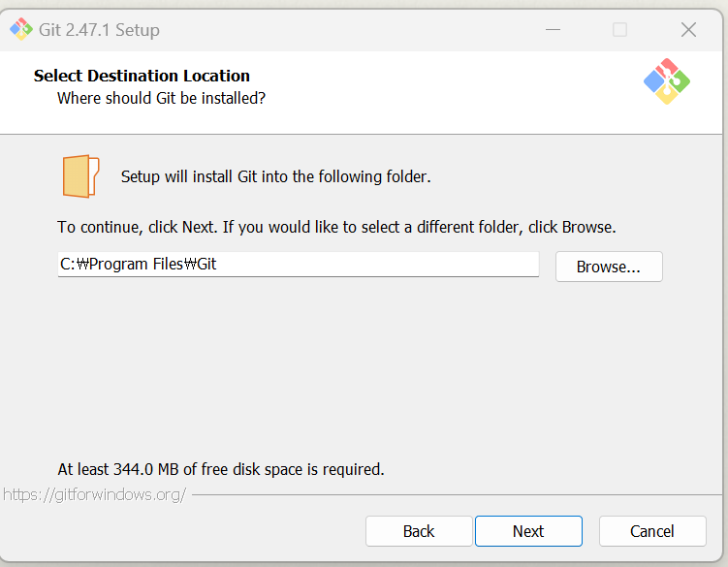
Task: Open the Browse... folder dialog
Action: (609, 267)
